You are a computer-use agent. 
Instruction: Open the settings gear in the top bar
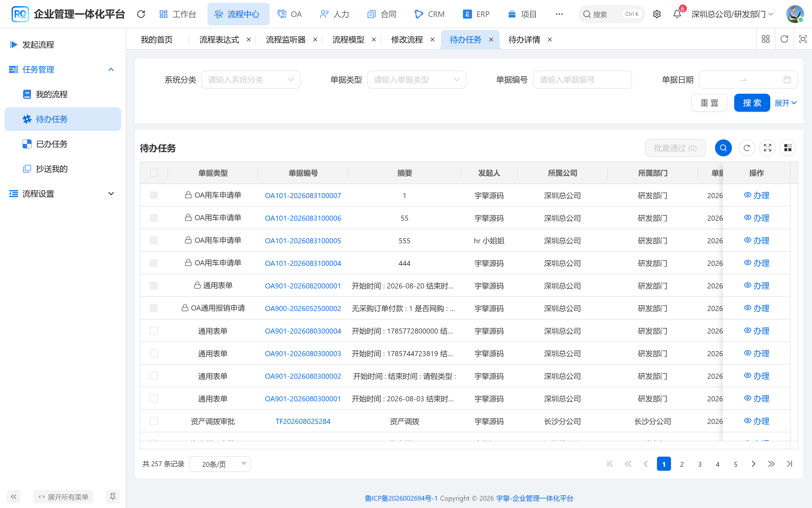point(657,14)
